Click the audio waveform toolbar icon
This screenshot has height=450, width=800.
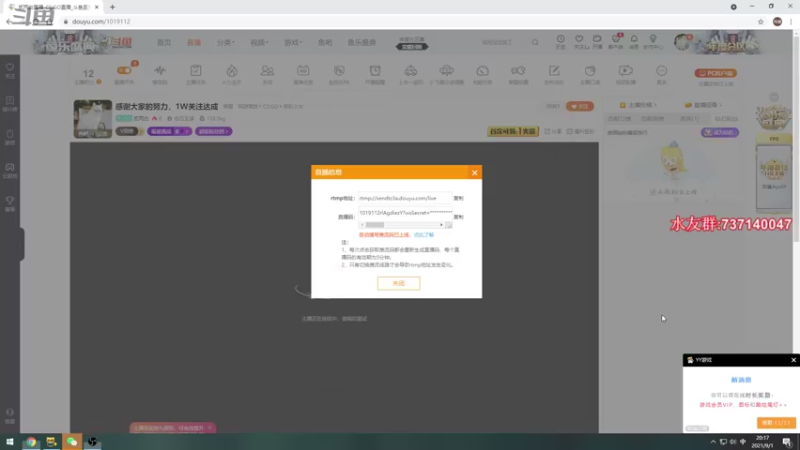(x=160, y=70)
